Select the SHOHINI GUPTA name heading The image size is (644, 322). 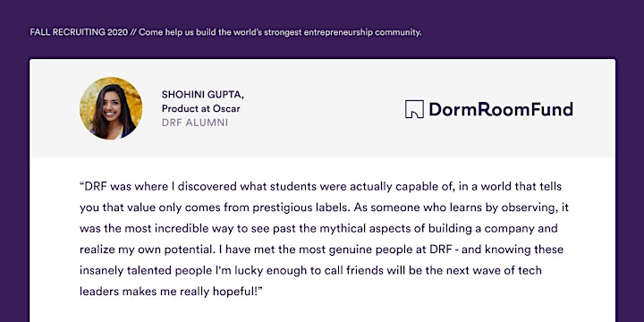(202, 95)
